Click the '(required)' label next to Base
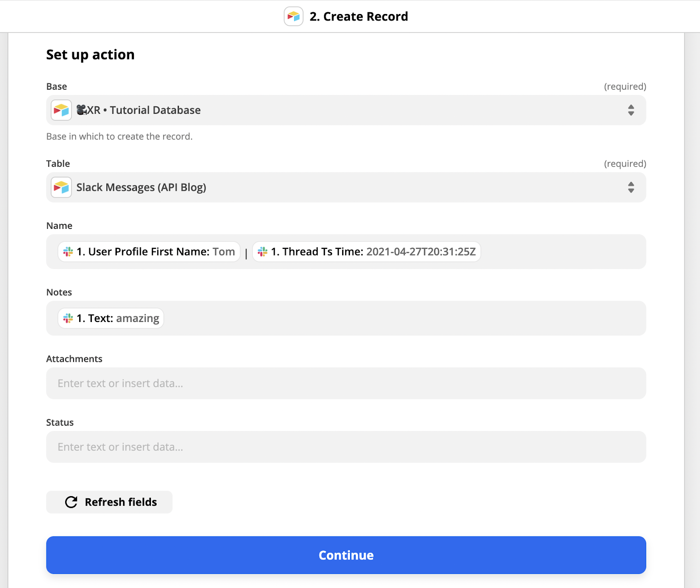The width and height of the screenshot is (700, 588). [x=625, y=87]
